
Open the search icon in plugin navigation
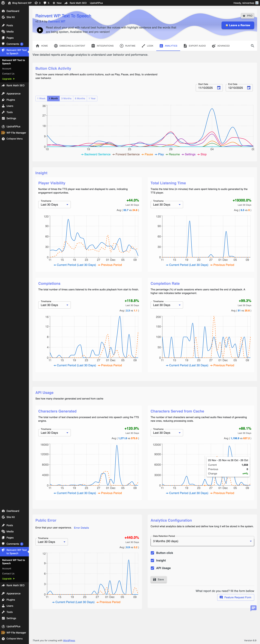(252, 46)
